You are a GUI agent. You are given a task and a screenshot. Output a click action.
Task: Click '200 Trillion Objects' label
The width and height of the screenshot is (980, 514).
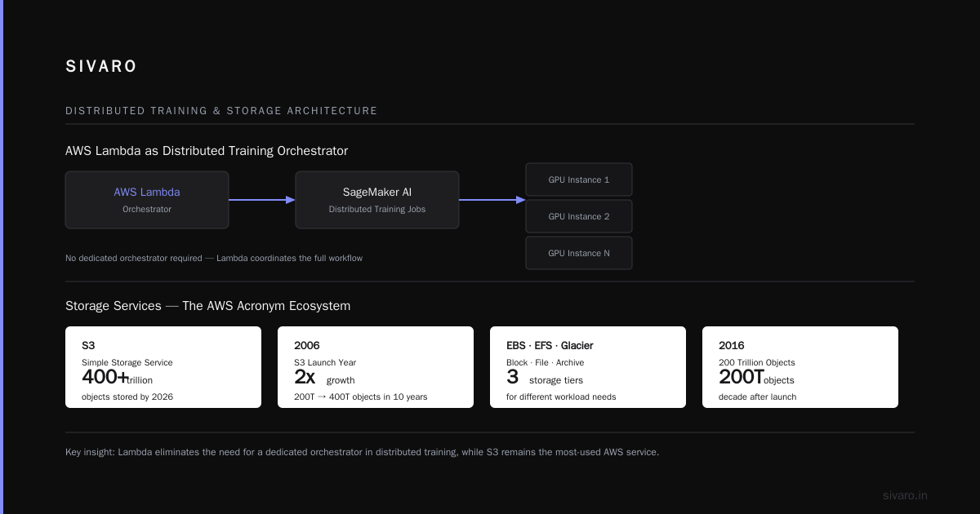757,362
